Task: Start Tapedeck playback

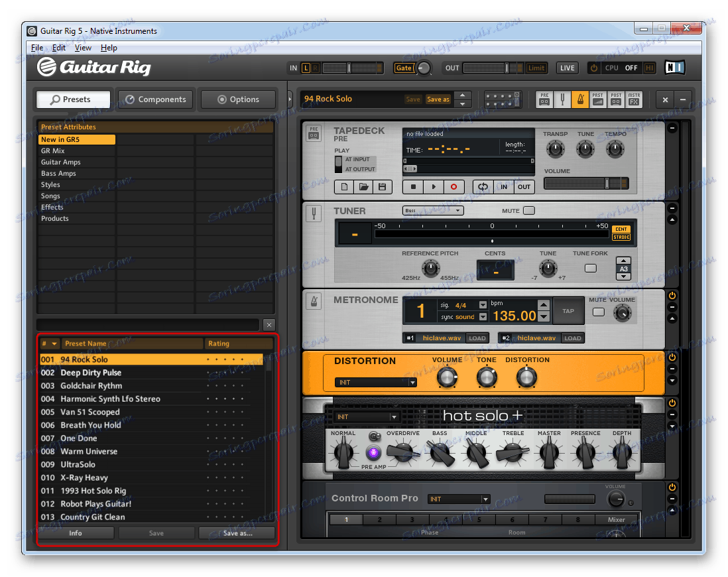Action: [434, 187]
